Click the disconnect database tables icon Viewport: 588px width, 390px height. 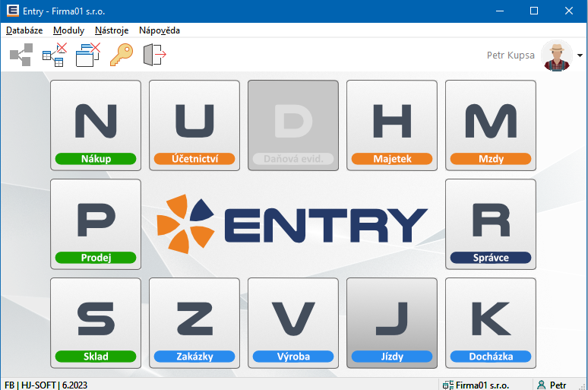click(x=54, y=55)
